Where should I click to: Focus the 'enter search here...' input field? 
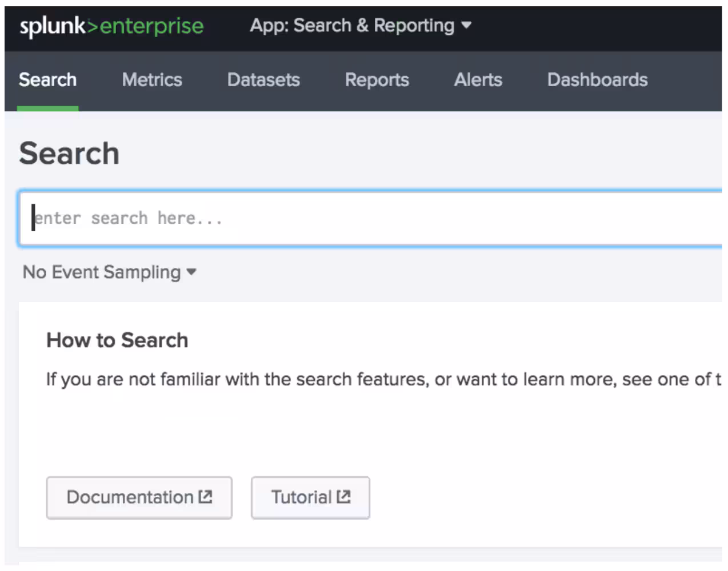tap(371, 218)
